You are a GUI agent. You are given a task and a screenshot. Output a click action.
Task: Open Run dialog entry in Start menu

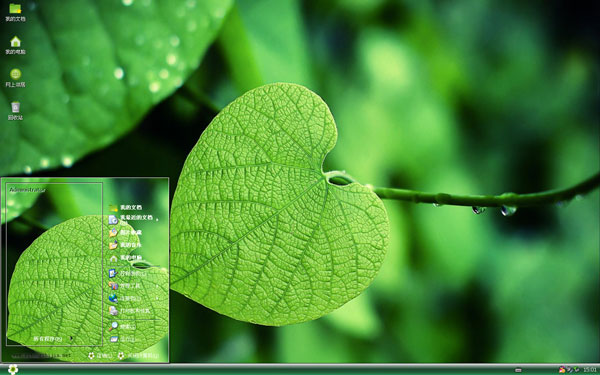click(123, 339)
